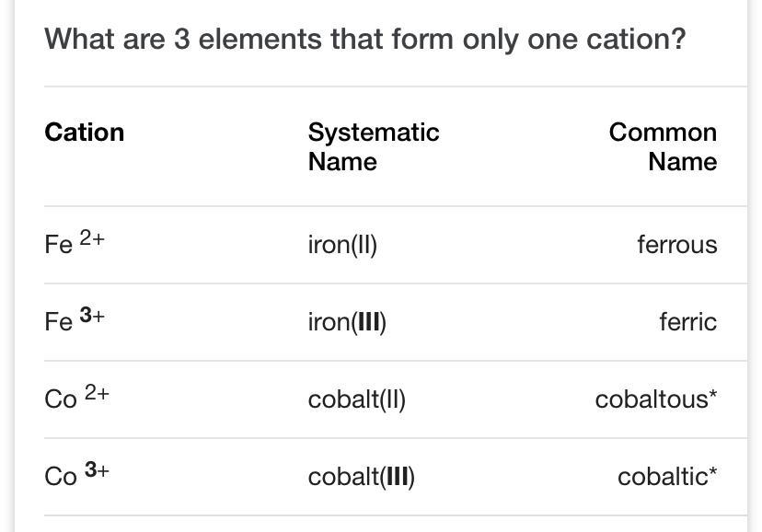
Task: Click the Fe 3+ cation cell
Action: click(75, 319)
